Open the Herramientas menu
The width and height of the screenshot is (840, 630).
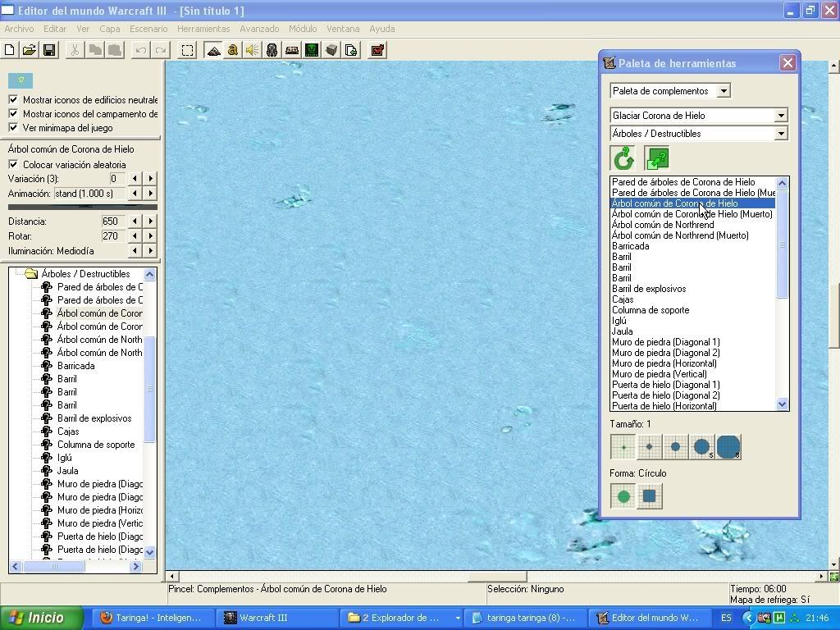[x=203, y=29]
